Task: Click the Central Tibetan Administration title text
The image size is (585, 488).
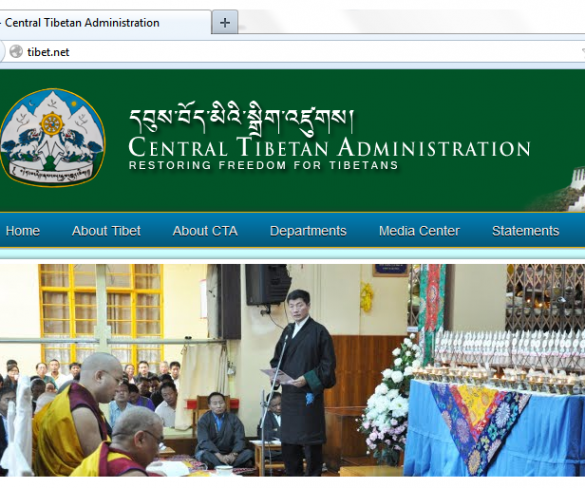Action: pos(329,147)
